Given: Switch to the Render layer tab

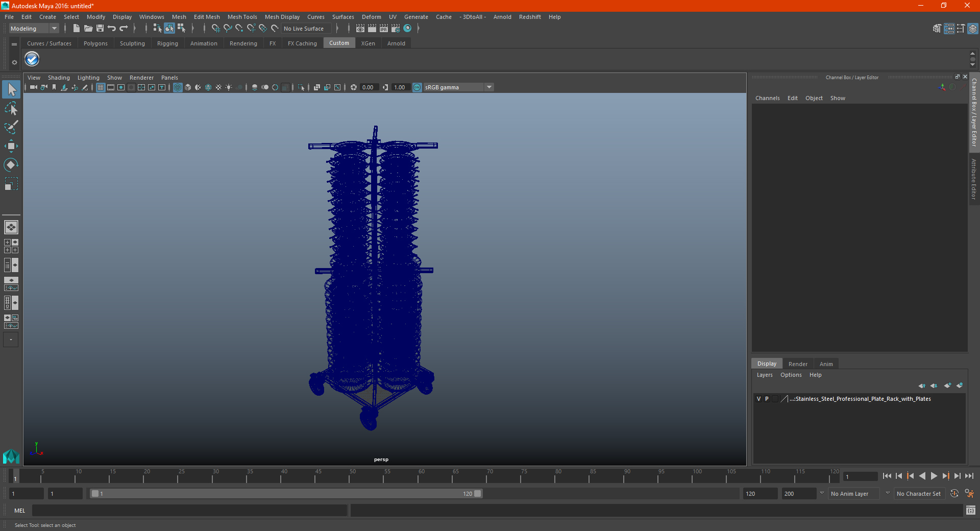Looking at the screenshot, I should tap(798, 364).
